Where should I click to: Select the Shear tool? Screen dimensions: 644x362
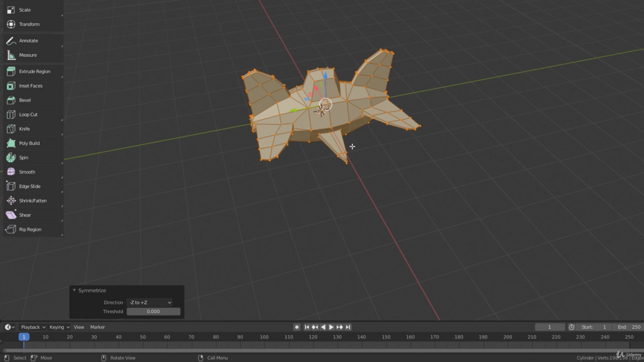33,215
